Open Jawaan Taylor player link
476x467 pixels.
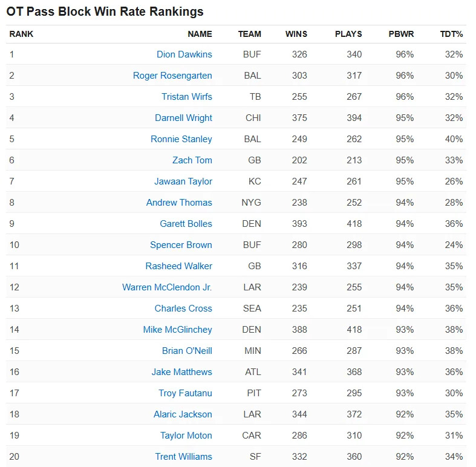click(183, 181)
